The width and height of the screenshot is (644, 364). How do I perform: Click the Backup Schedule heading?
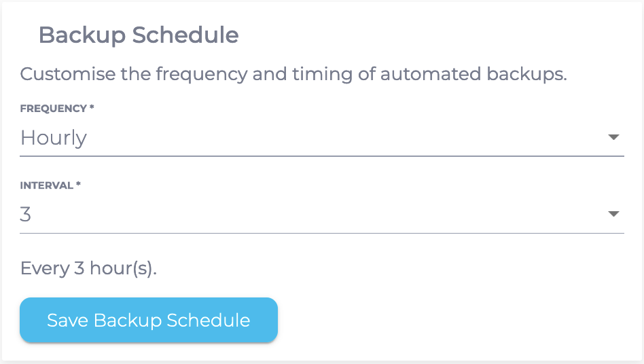click(139, 35)
